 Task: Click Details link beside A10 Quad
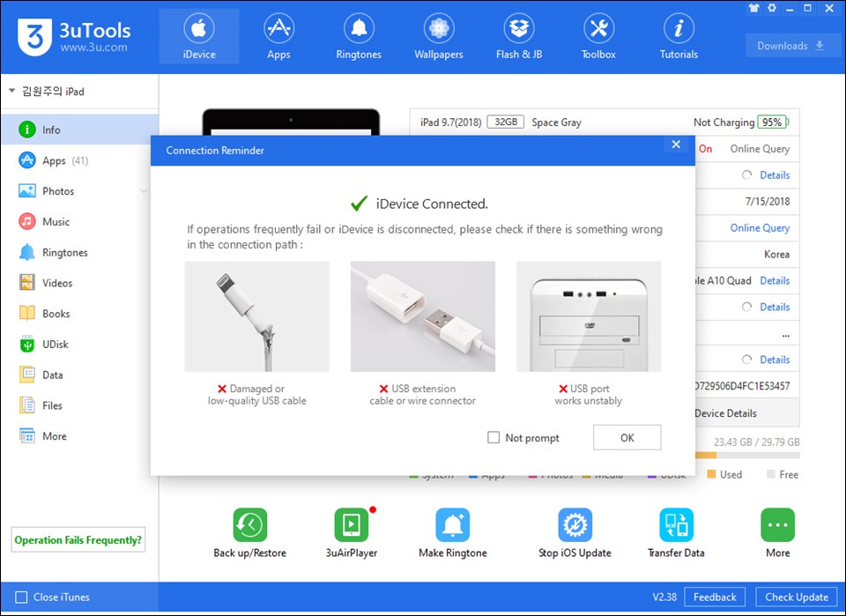pos(775,280)
